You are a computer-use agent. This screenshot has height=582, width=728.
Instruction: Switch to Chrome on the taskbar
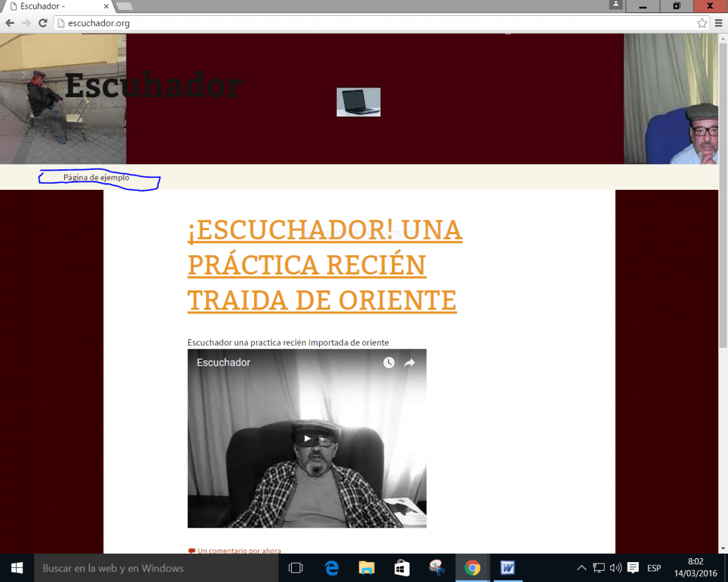[472, 568]
